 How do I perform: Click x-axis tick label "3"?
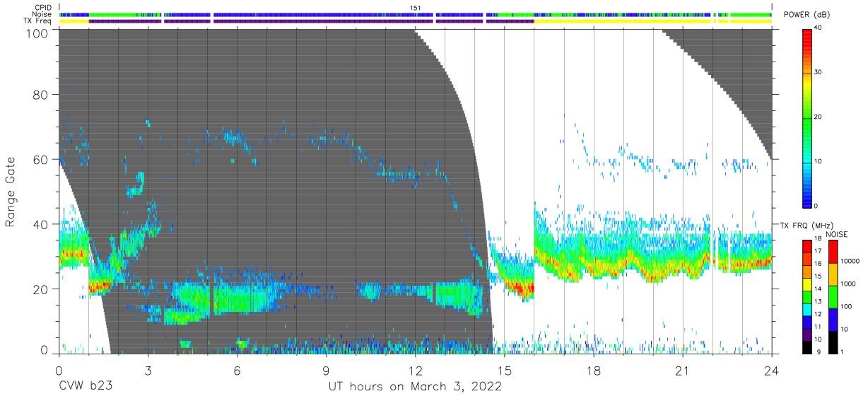point(148,371)
